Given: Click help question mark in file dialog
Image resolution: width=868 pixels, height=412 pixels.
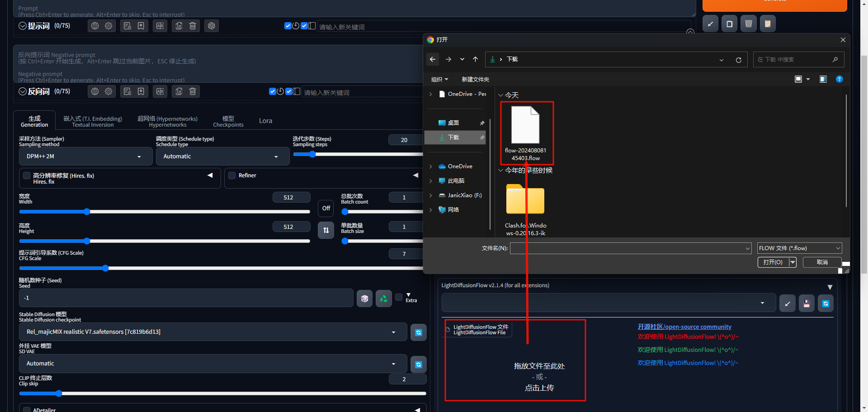Looking at the screenshot, I should [x=840, y=79].
